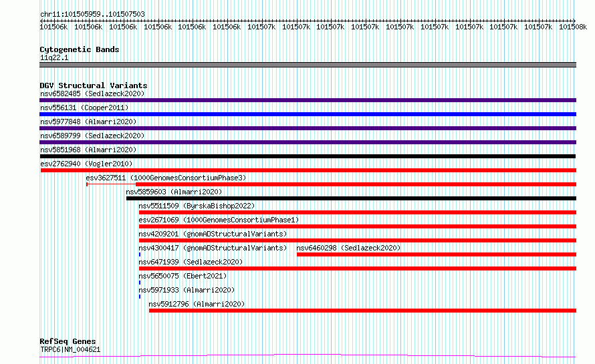The height and width of the screenshot is (364, 595).
Task: Open the nsv5859603 (Almarri2020) label
Action: pyautogui.click(x=174, y=192)
